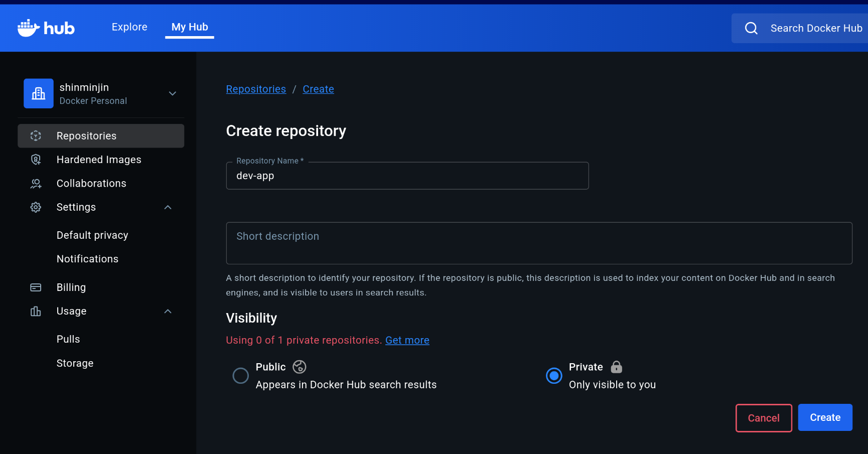Screen dimensions: 868x454
Task: Open Storage usage page
Action: (x=75, y=363)
